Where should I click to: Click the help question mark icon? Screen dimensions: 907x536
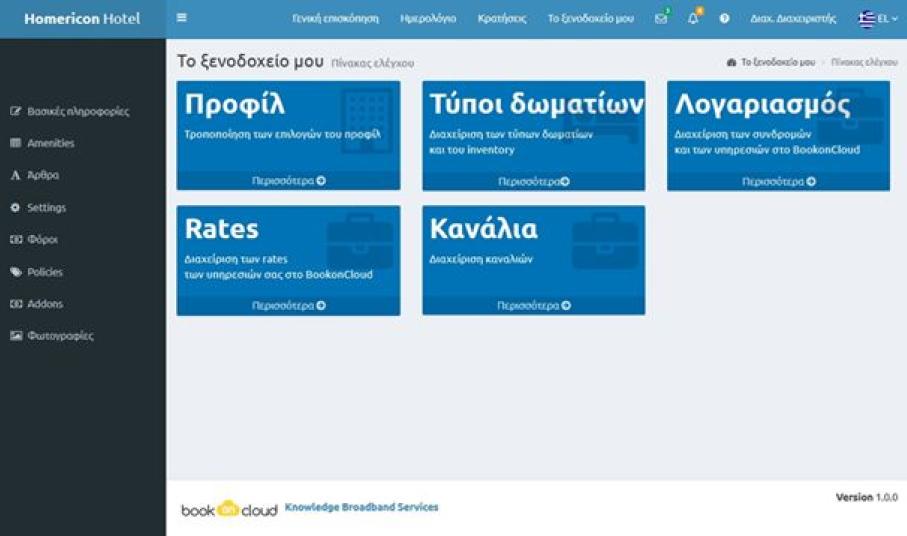click(x=724, y=19)
